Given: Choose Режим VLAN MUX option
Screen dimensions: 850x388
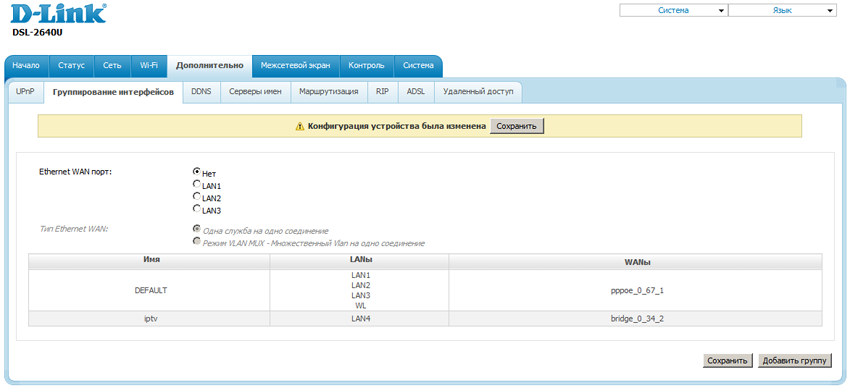Looking at the screenshot, I should (197, 241).
